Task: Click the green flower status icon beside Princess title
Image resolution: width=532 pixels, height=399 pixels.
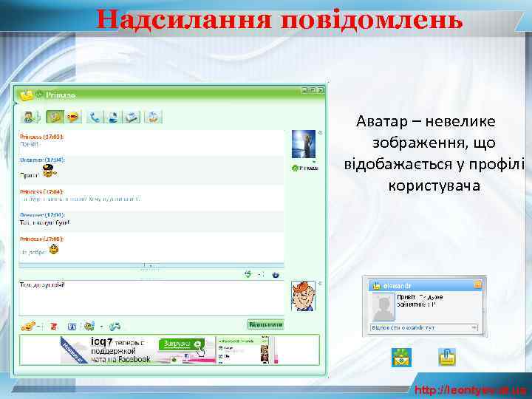Action: pos(39,95)
